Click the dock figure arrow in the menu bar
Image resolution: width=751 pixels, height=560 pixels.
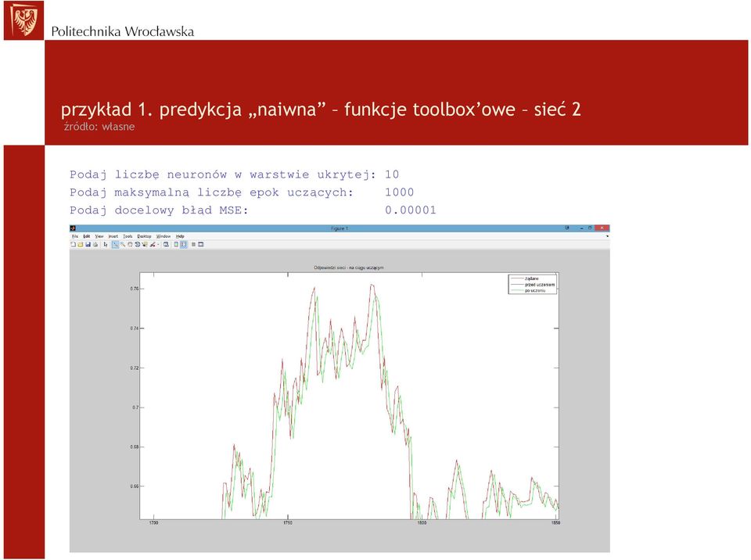(607, 236)
